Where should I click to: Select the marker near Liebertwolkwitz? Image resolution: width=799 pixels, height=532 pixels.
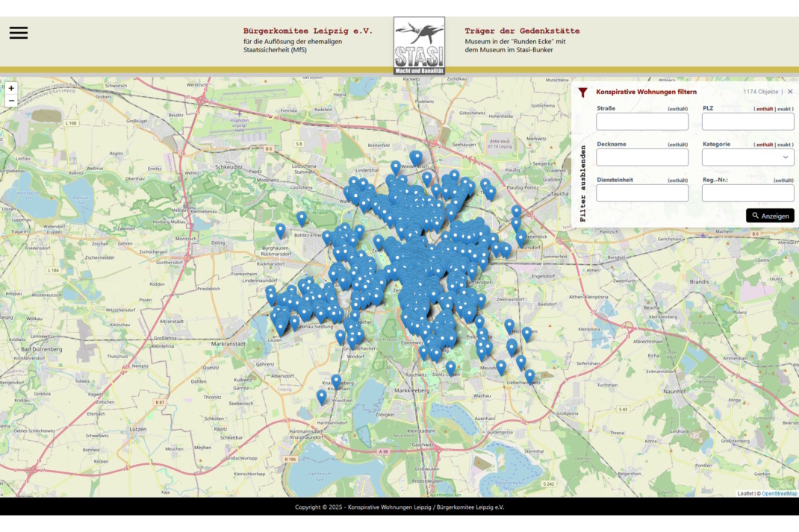click(x=529, y=375)
